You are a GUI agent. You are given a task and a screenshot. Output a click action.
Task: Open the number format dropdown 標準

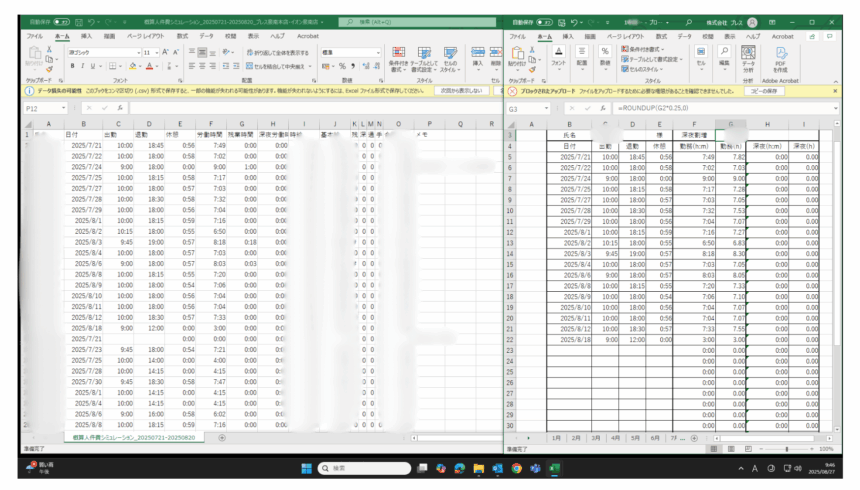pos(379,52)
